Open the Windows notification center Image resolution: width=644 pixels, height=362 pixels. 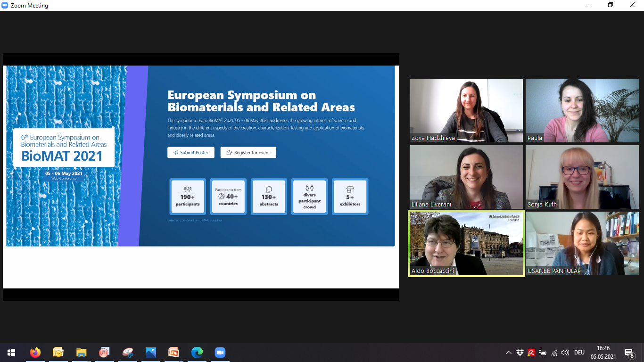pyautogui.click(x=629, y=353)
